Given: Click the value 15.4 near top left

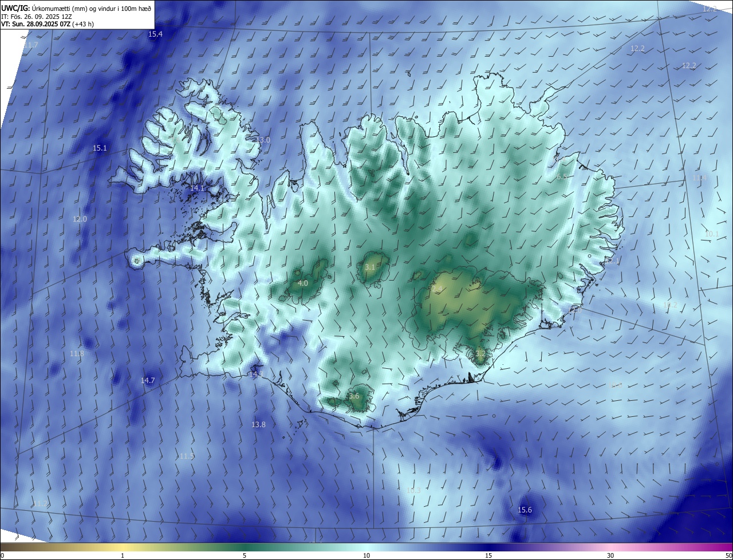Looking at the screenshot, I should 155,34.
